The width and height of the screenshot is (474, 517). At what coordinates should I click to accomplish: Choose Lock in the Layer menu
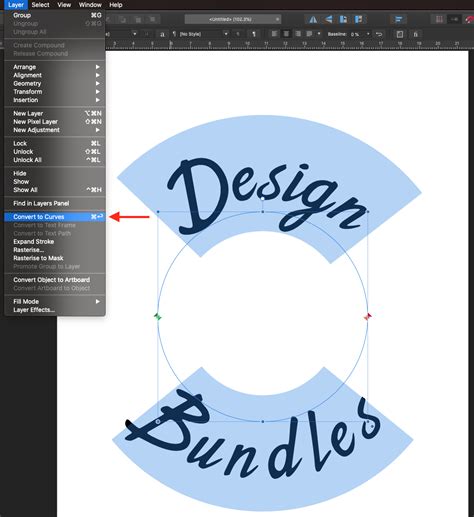coord(55,143)
